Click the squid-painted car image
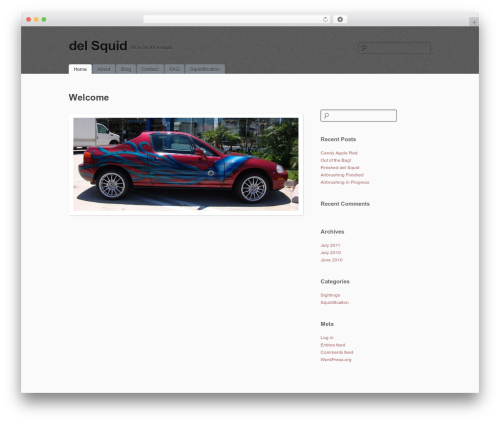 tap(186, 164)
